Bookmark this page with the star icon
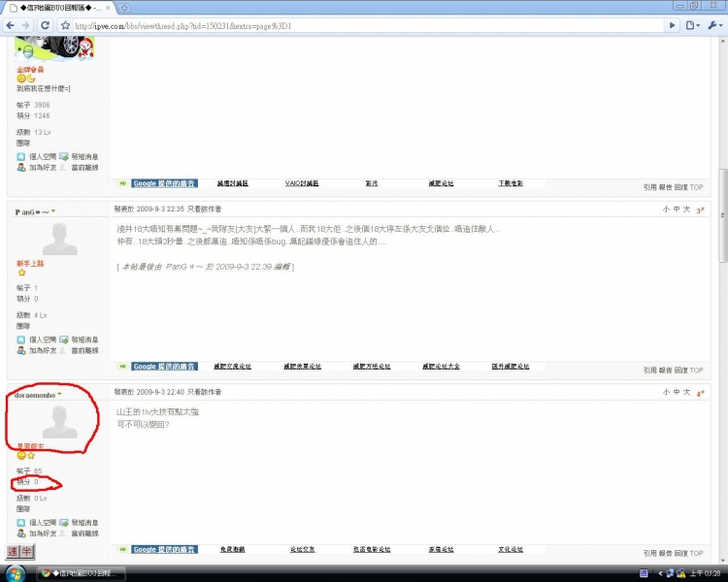The image size is (728, 582). click(x=65, y=25)
